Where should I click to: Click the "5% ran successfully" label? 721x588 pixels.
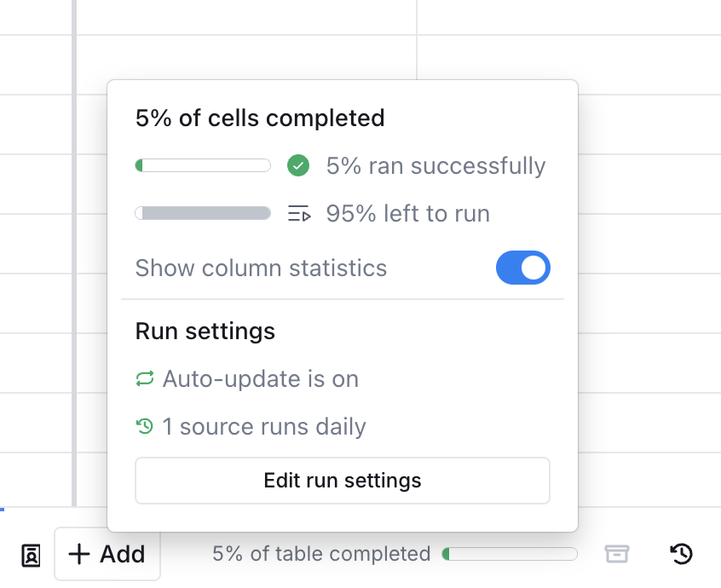(x=435, y=165)
